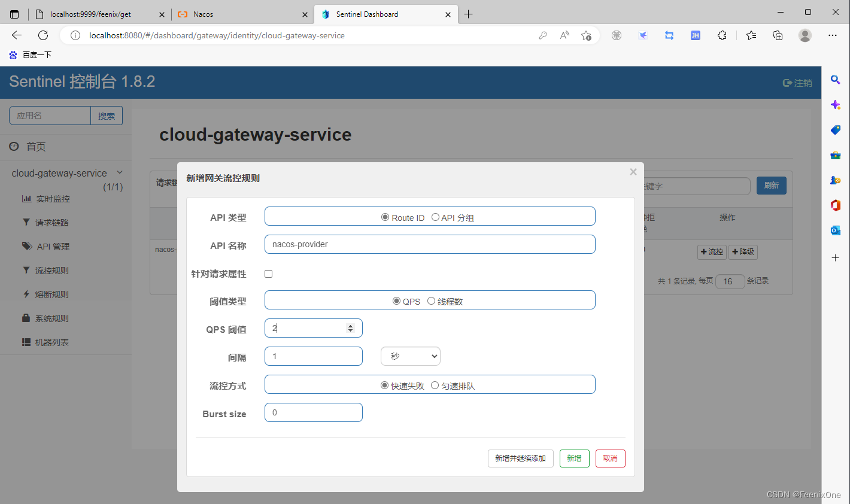
Task: Click the 流控 button in nacos row
Action: 712,252
